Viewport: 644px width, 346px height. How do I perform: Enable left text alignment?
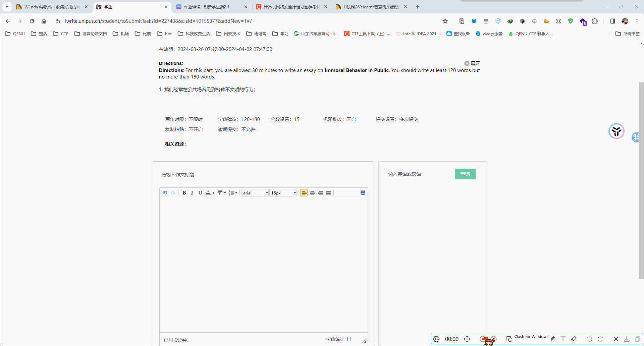pos(304,193)
